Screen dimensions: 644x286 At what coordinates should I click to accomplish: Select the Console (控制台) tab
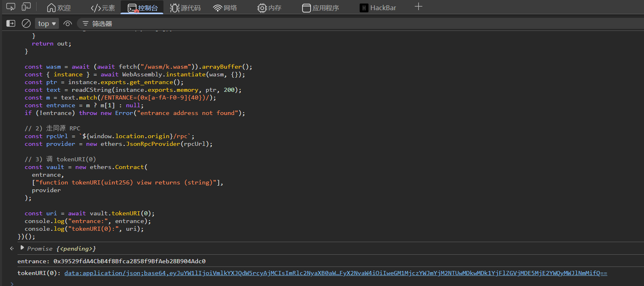click(x=143, y=8)
